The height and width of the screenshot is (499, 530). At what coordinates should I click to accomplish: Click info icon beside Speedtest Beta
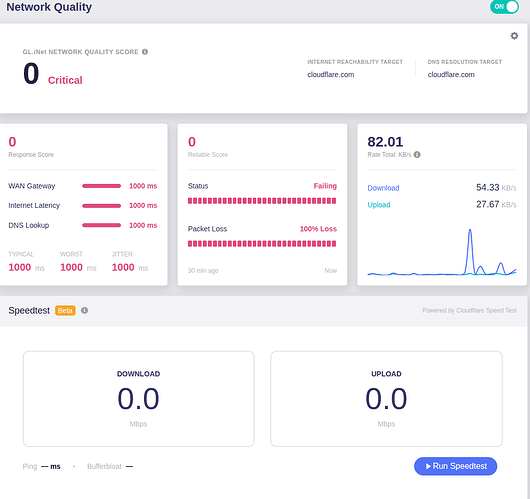tap(85, 310)
